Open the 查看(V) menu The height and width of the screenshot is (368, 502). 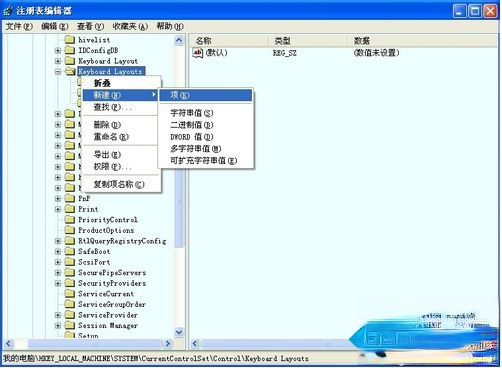[x=90, y=26]
